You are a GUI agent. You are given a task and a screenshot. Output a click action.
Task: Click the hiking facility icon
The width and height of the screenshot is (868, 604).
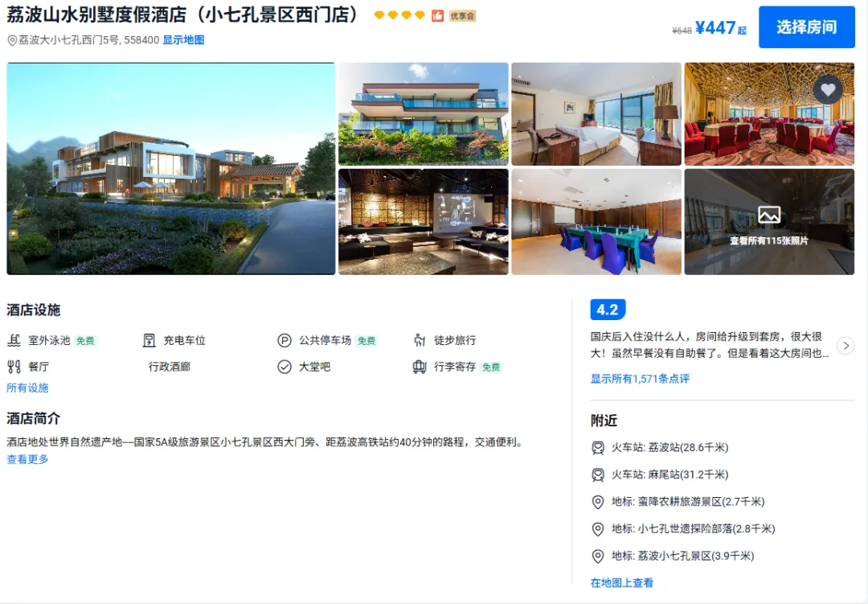tap(420, 340)
